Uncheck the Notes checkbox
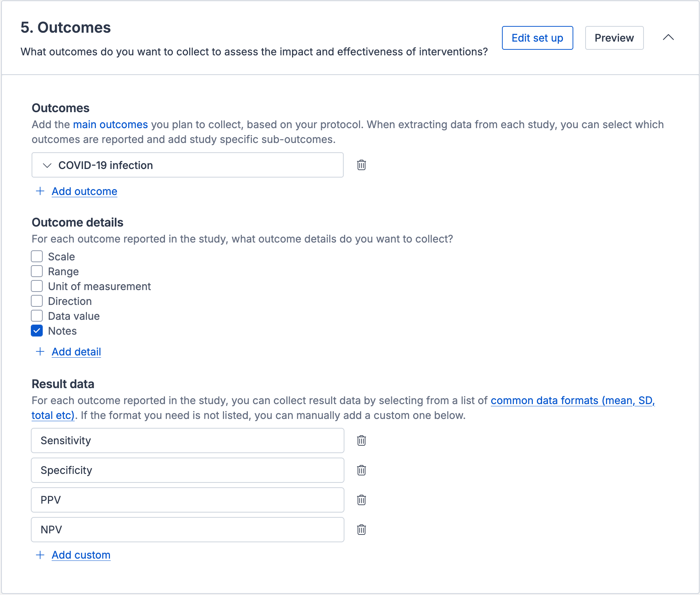Viewport: 700px width, 595px height. point(37,331)
